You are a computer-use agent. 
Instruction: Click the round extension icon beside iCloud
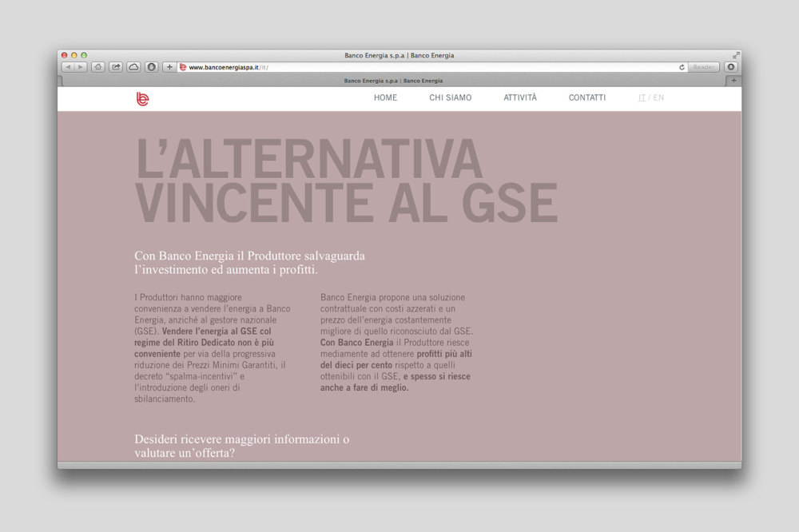point(151,67)
